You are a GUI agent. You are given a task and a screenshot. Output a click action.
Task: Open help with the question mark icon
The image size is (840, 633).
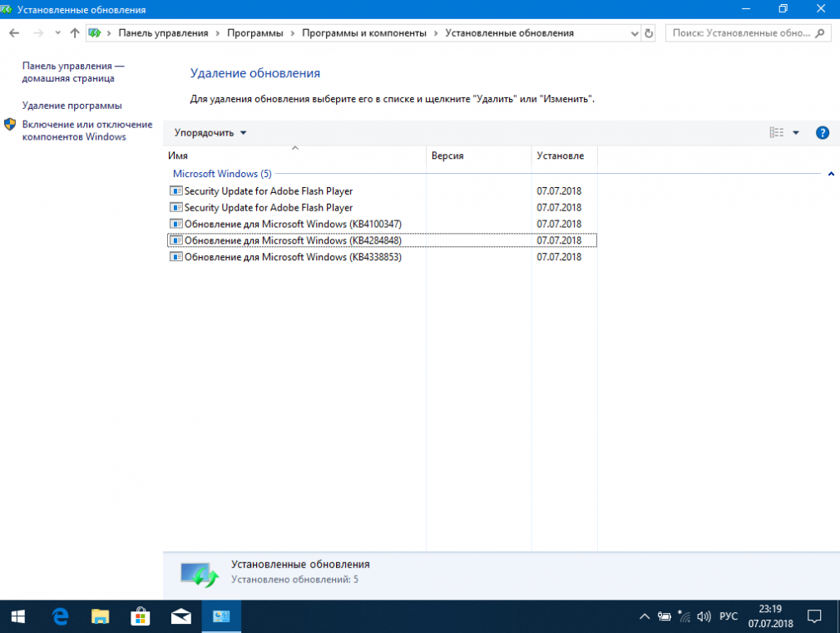point(823,133)
